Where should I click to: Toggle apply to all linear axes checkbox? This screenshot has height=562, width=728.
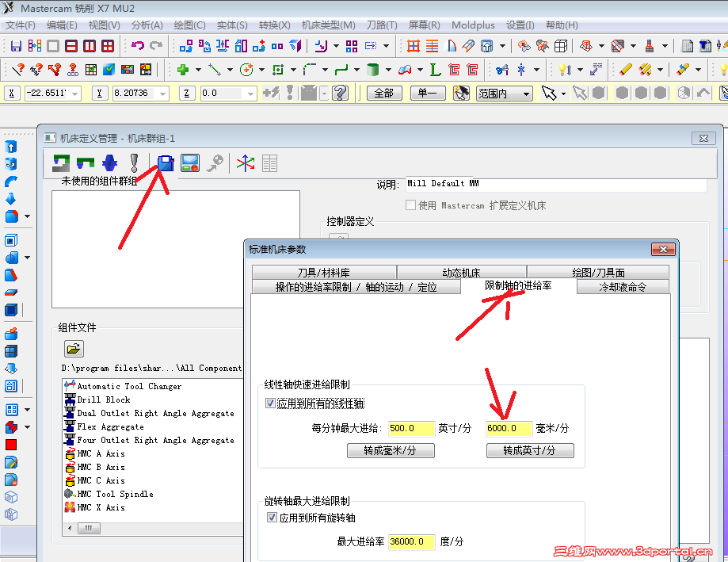[270, 403]
